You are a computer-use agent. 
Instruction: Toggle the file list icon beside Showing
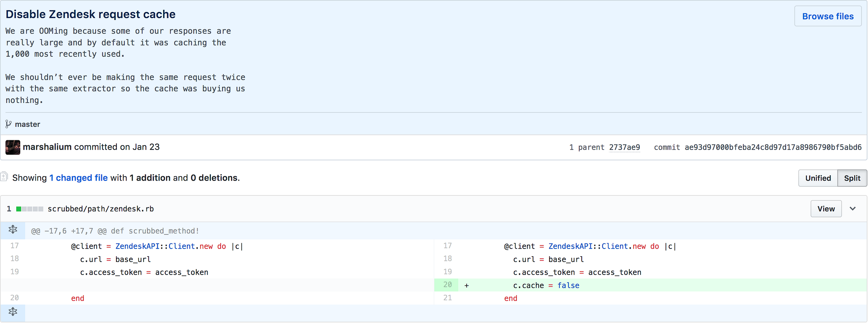click(4, 177)
